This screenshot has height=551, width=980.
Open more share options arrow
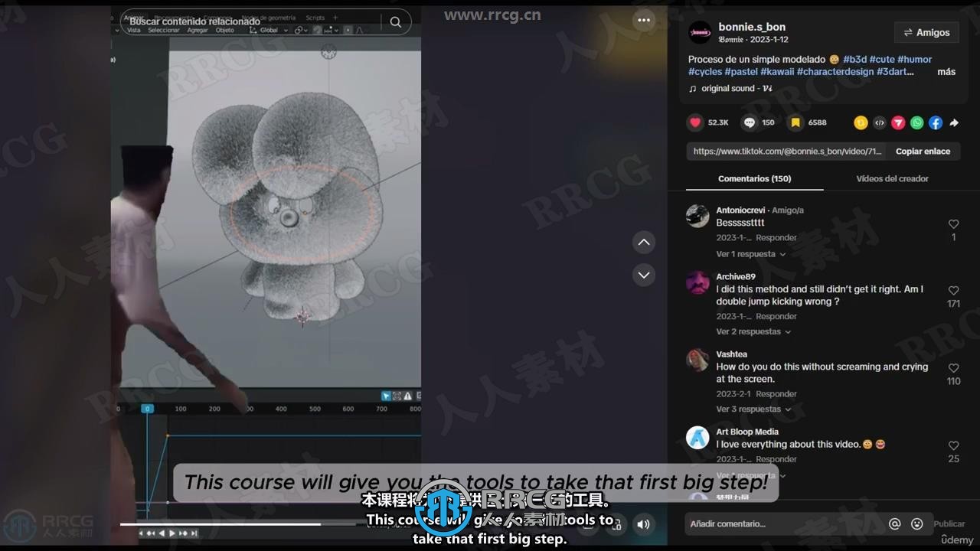[954, 122]
